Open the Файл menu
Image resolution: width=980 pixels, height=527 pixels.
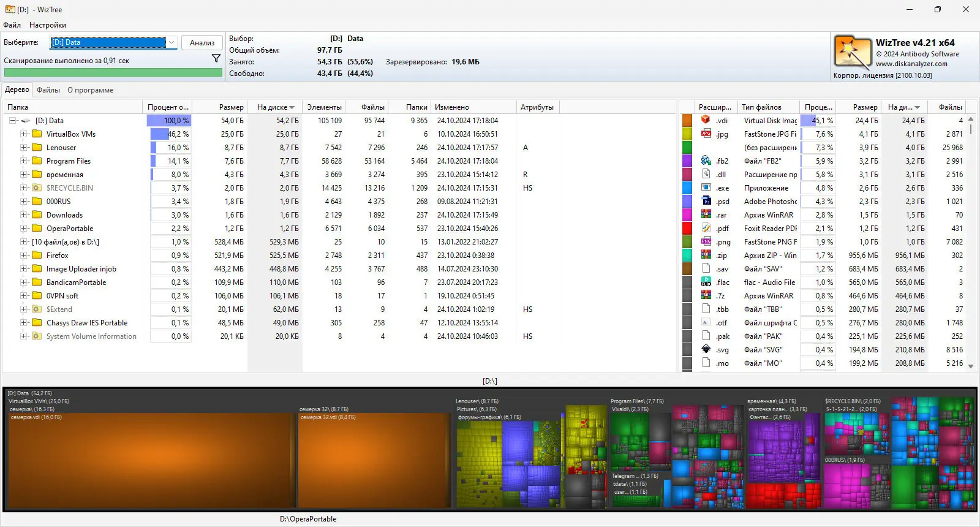point(12,25)
